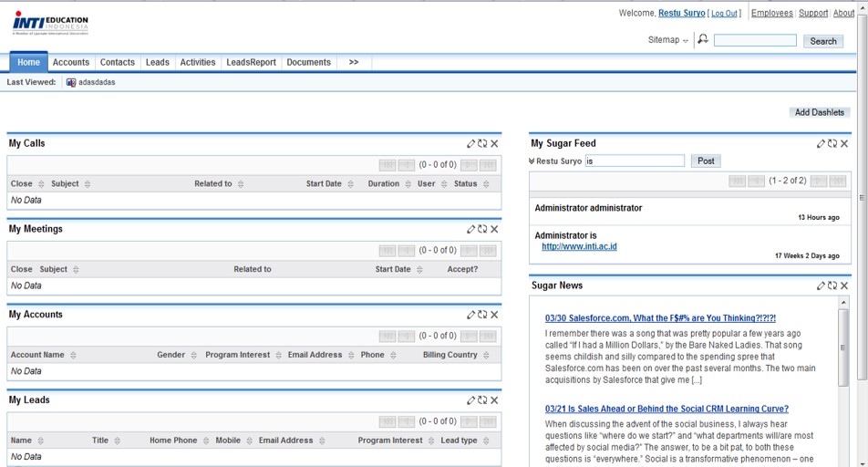Refresh the My Sugar Feed dashlet
This screenshot has height=467, width=868.
coord(832,143)
